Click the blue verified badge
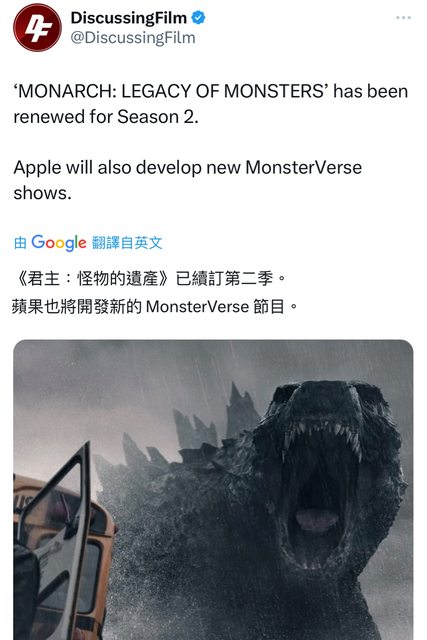The image size is (427, 640). pyautogui.click(x=198, y=18)
